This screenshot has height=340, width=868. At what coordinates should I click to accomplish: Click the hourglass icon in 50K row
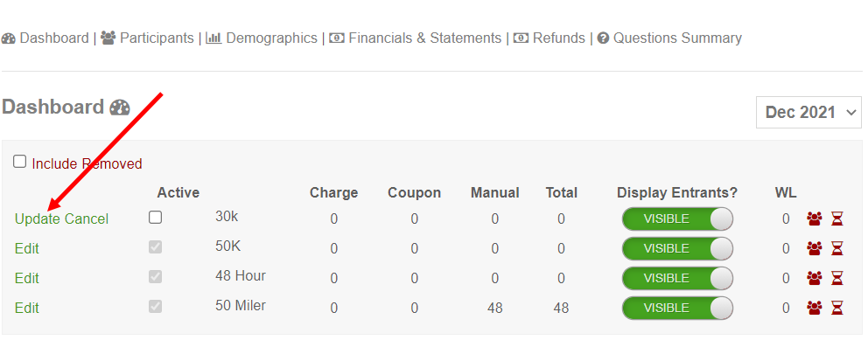tap(837, 249)
